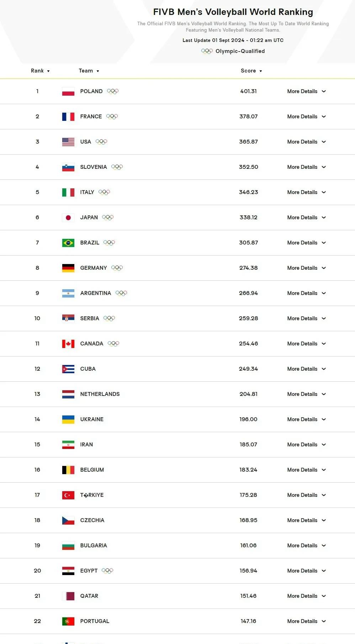Click the Canada flag icon
Image resolution: width=355 pixels, height=644 pixels.
click(x=68, y=344)
